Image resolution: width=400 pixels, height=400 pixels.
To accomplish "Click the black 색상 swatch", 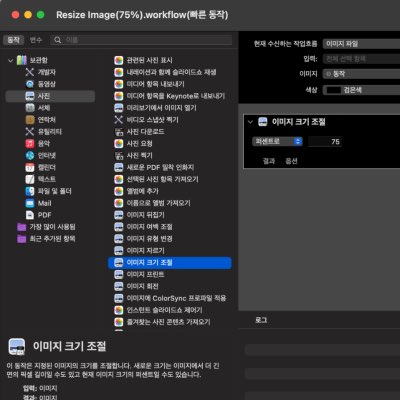I will pyautogui.click(x=334, y=90).
